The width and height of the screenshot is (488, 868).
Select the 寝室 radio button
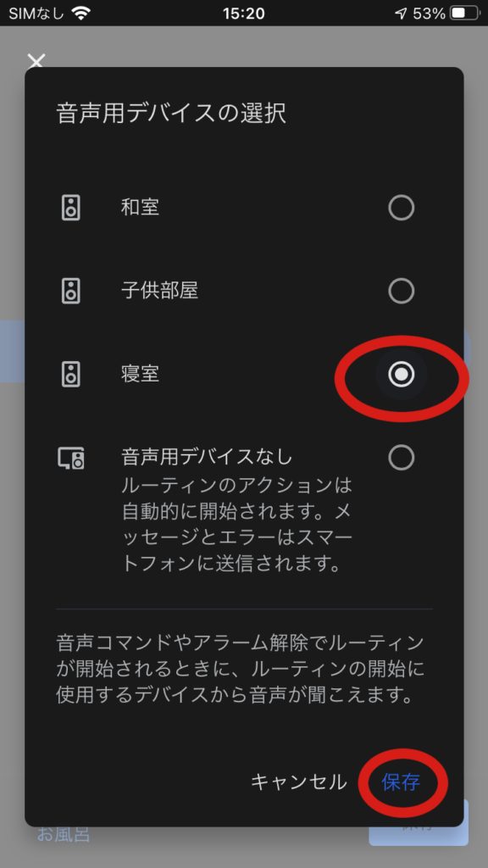pos(401,374)
